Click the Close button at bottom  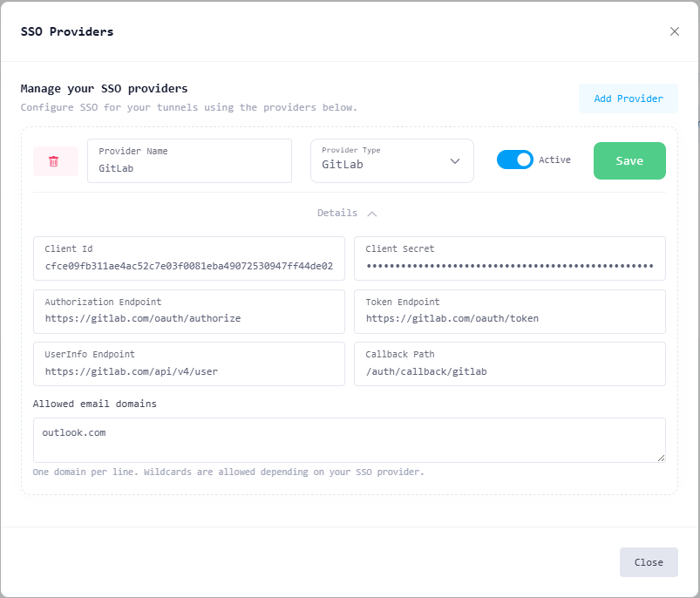[648, 562]
